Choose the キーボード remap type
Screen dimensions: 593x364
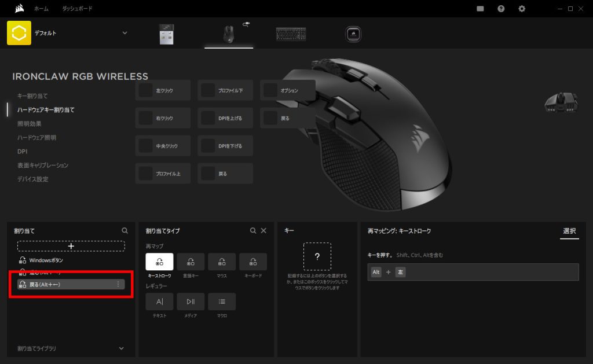(253, 262)
